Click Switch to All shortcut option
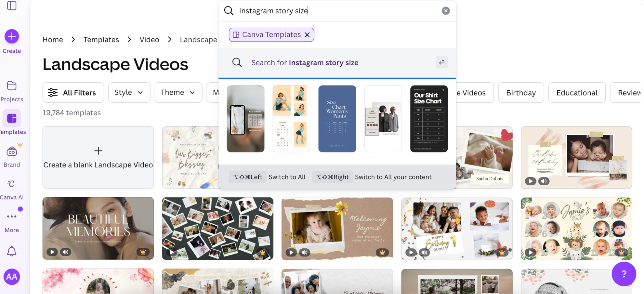 (267, 177)
